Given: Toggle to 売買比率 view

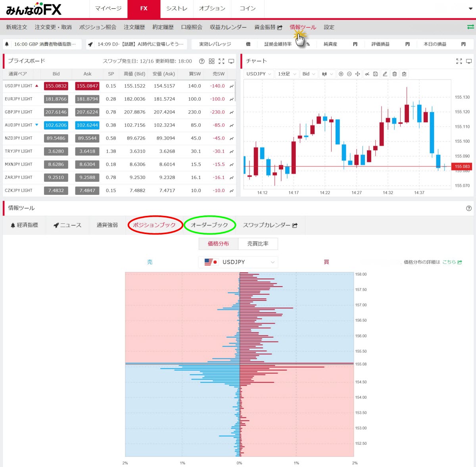Looking at the screenshot, I should coord(258,244).
